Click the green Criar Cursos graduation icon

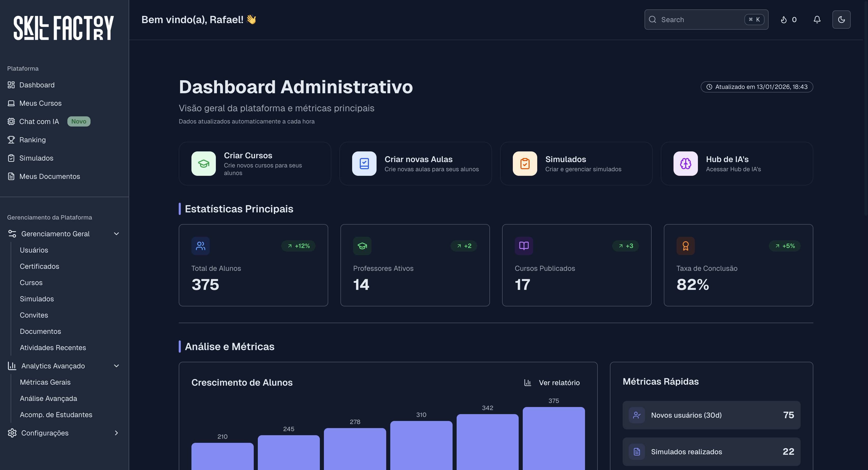click(x=203, y=164)
